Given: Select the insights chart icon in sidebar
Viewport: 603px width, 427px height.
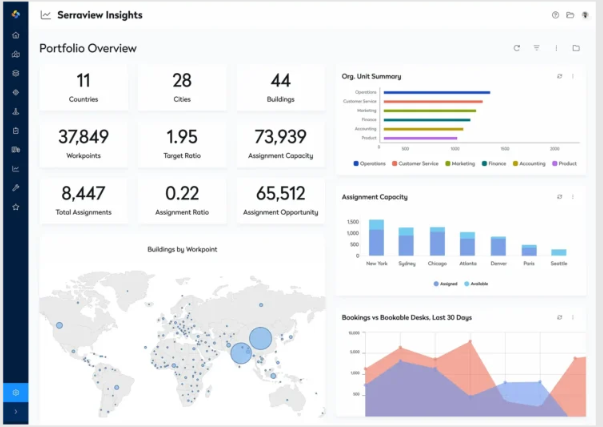Looking at the screenshot, I should (x=16, y=169).
